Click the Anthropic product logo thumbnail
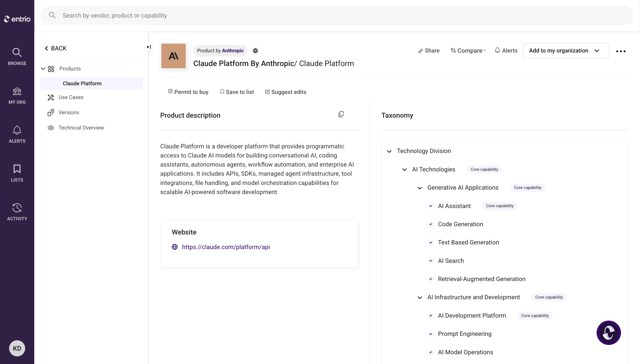640x364 pixels. click(174, 56)
